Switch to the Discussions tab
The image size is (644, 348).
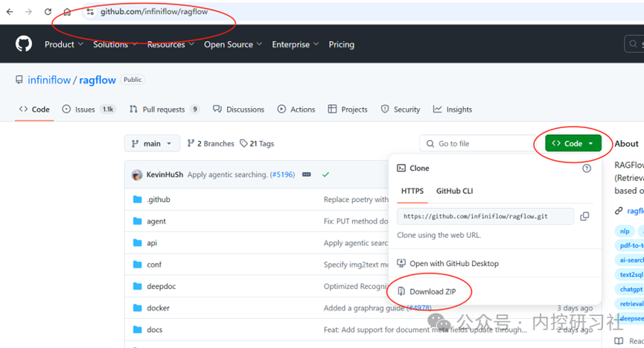click(x=239, y=110)
